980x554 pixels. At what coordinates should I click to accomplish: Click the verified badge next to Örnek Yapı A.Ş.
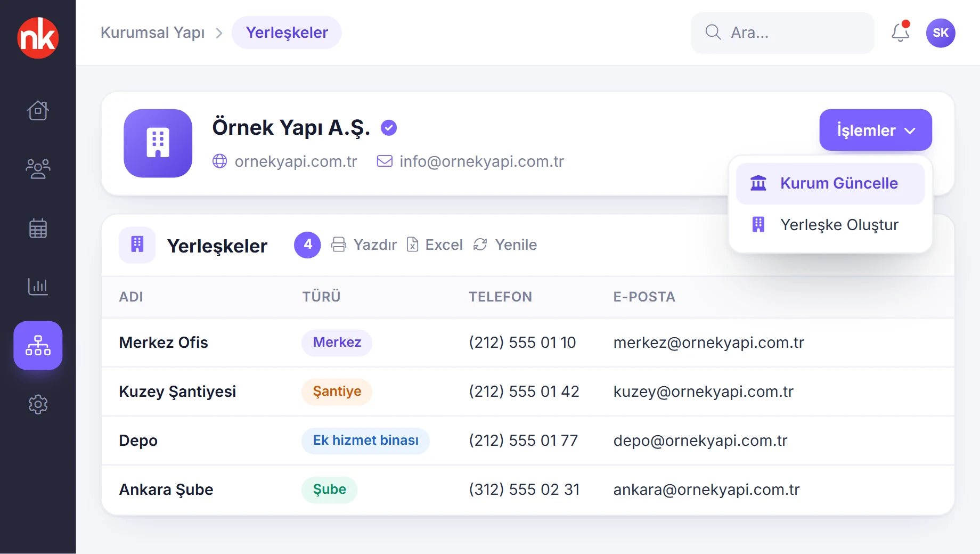coord(389,128)
